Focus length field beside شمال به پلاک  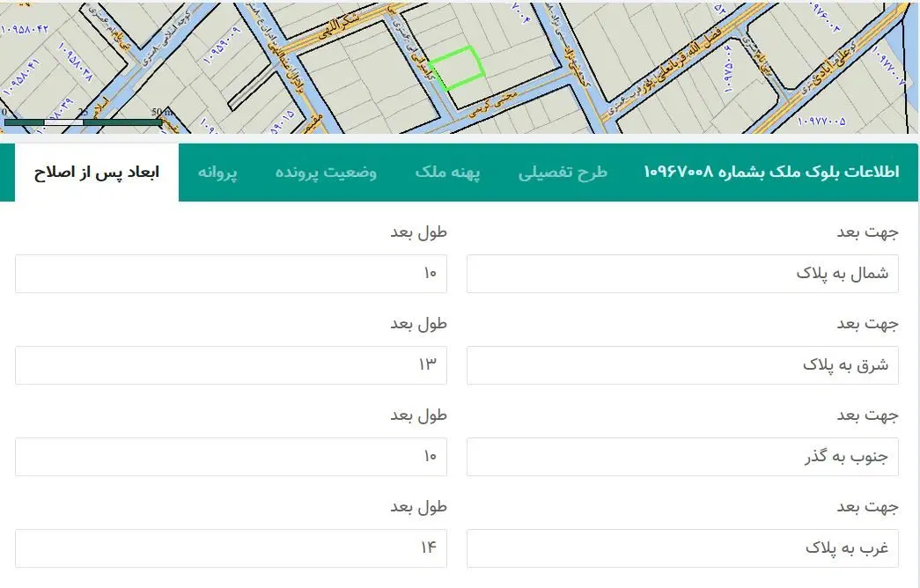click(232, 274)
